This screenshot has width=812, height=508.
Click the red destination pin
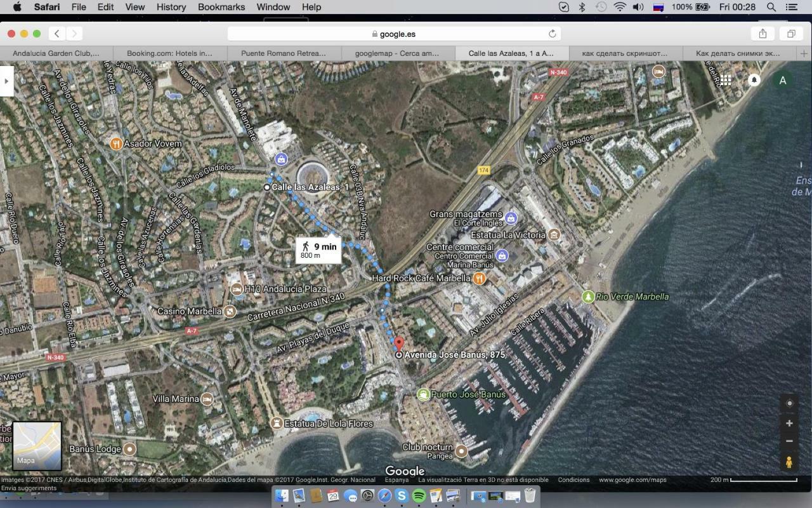(x=399, y=344)
